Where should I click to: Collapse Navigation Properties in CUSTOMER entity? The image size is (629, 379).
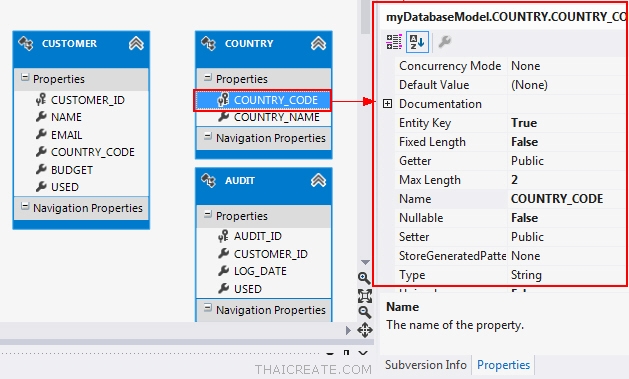(x=25, y=207)
